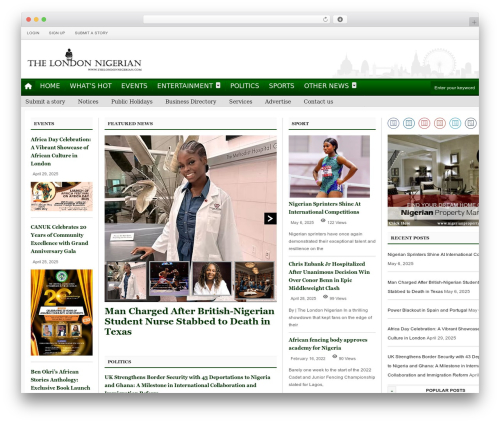Open the UK Strengthens Border Security politics headline
500x423 pixels.
click(x=187, y=383)
